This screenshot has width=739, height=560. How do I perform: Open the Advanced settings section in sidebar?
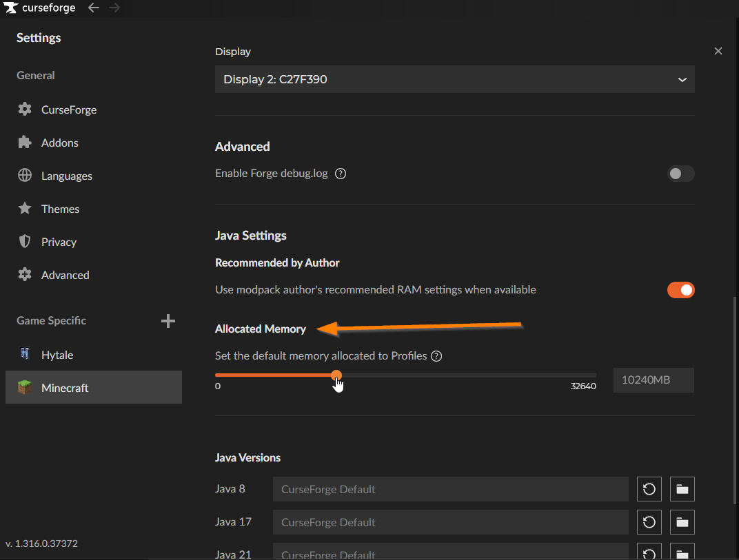(93, 275)
